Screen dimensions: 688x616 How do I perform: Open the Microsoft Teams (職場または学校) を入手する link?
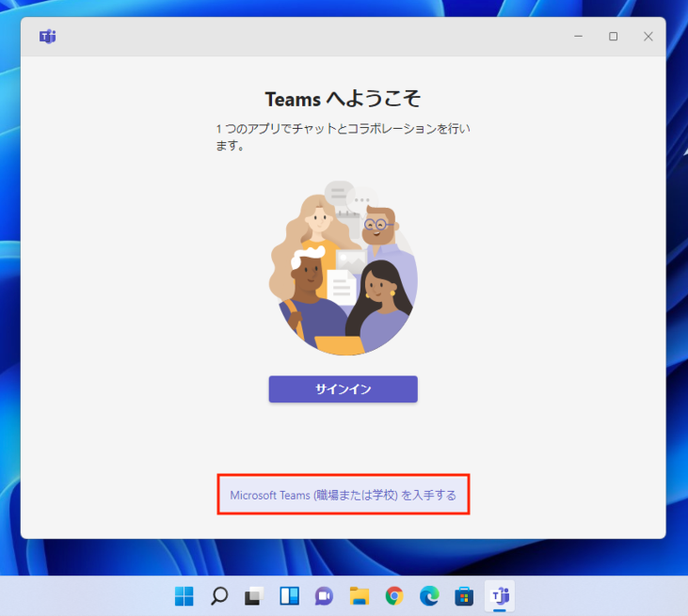[x=344, y=495]
